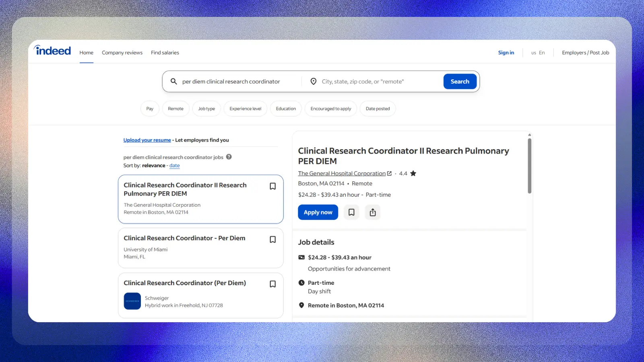Open the Remote filter
This screenshot has width=644, height=362.
(x=175, y=109)
